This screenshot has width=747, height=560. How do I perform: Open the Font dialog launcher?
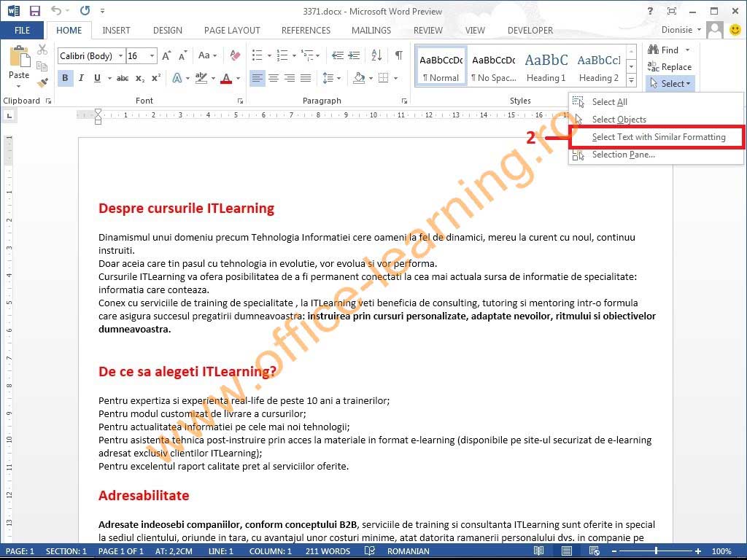pyautogui.click(x=240, y=101)
